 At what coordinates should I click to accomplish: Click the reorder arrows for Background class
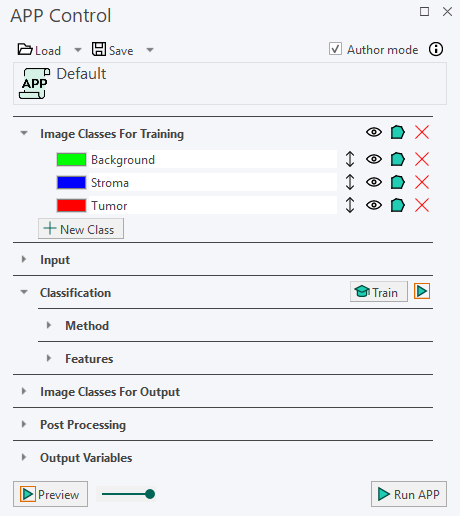[350, 159]
